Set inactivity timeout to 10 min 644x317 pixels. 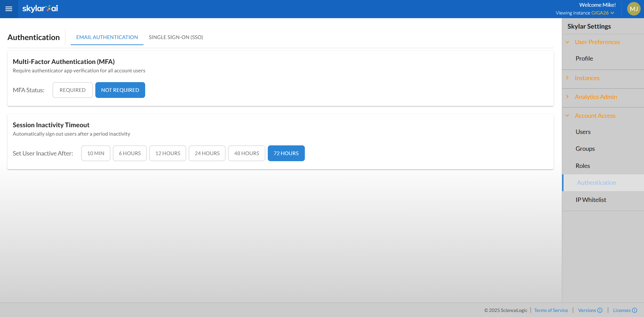pos(96,153)
